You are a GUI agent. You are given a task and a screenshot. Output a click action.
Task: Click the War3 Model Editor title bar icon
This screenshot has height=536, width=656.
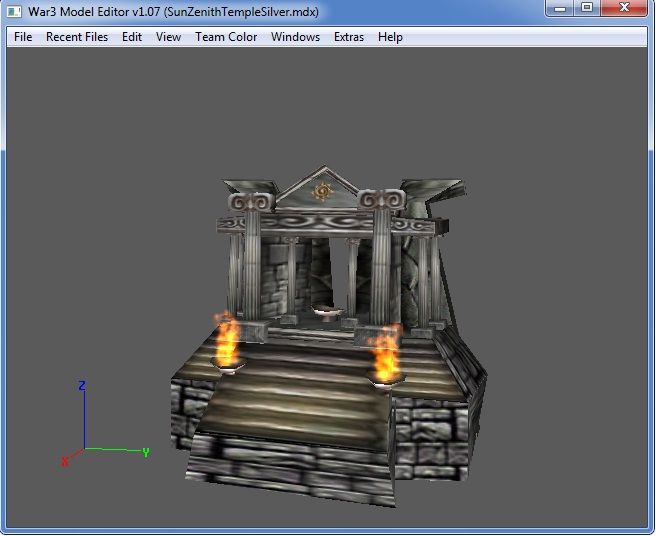(14, 11)
